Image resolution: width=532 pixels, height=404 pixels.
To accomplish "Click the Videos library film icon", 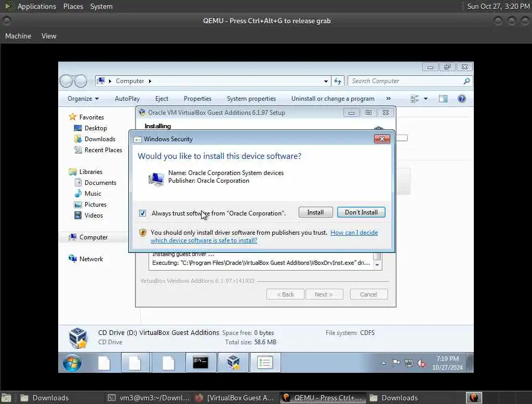I will [78, 215].
